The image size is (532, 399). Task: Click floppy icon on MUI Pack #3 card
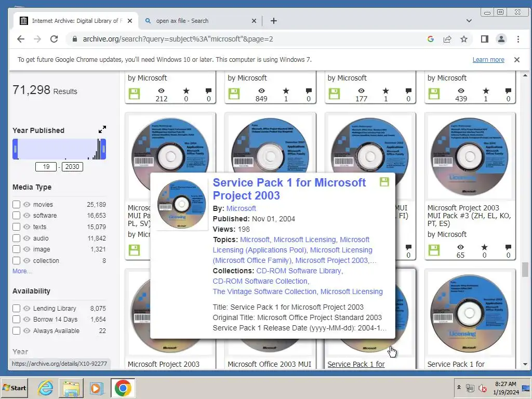[x=434, y=250]
